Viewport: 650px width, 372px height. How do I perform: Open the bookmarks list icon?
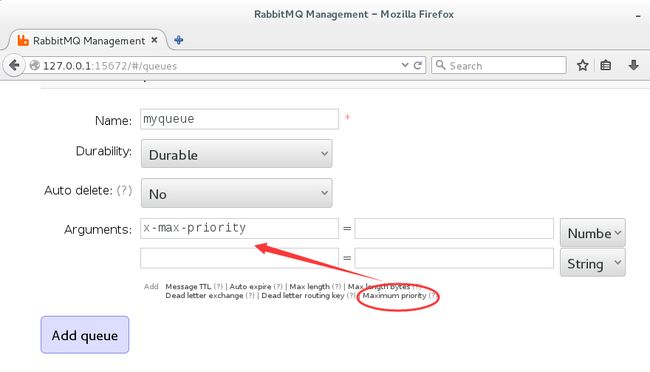tap(606, 65)
